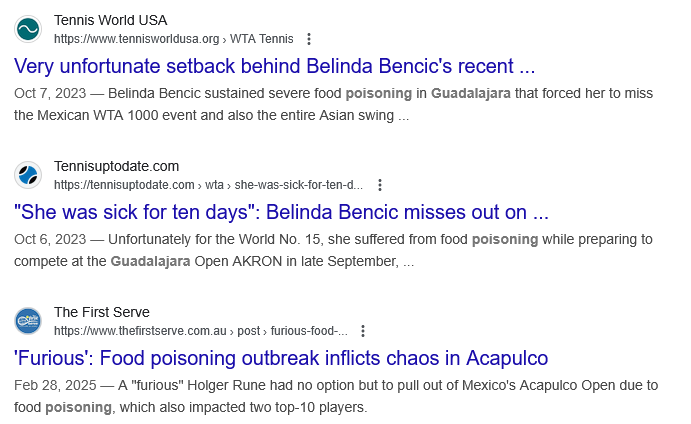This screenshot has width=691, height=424.
Task: Click the Tennisuptodate.com tennis ball favicon
Action: [x=28, y=175]
